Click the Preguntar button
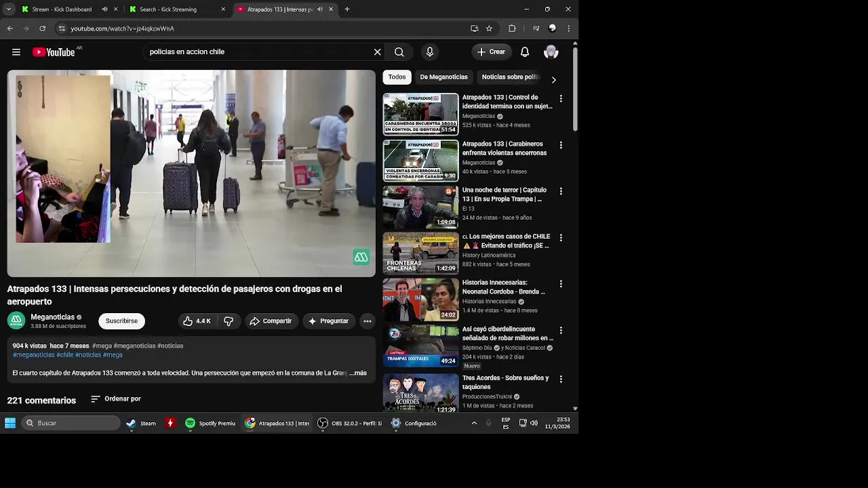Screen dimensions: 868x488 pos(328,321)
